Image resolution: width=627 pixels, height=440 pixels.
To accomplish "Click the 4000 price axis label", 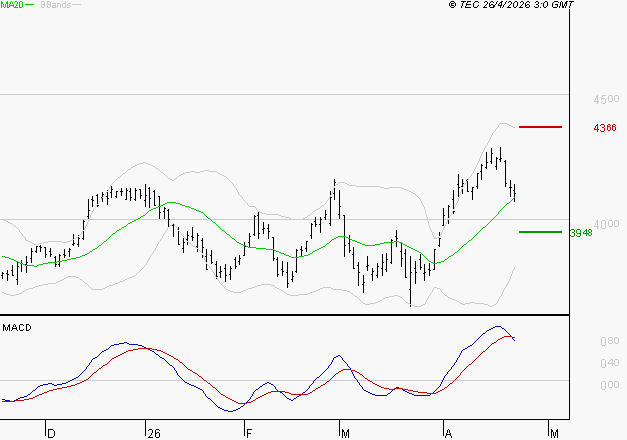I will 606,224.
